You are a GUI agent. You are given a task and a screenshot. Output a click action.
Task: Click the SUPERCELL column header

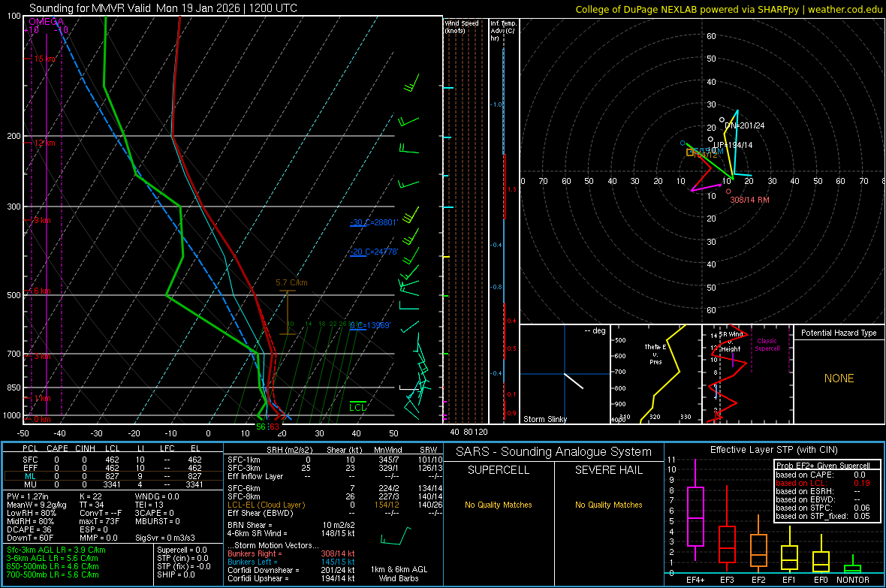(499, 470)
